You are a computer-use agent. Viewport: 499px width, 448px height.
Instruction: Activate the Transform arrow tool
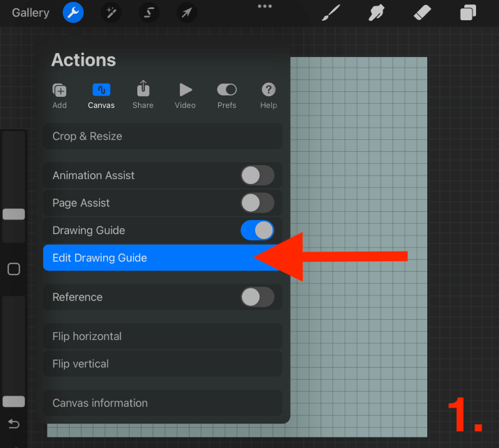tap(187, 13)
